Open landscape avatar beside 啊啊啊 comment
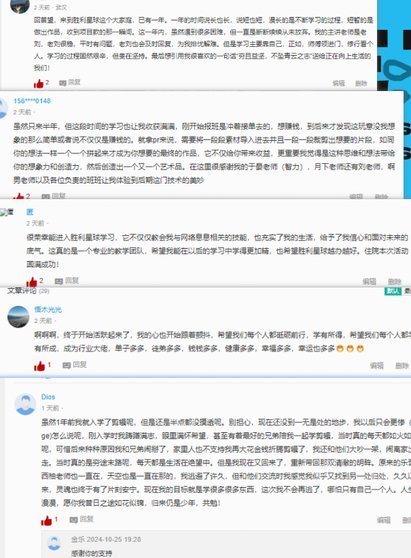This screenshot has height=558, width=411. (18, 316)
